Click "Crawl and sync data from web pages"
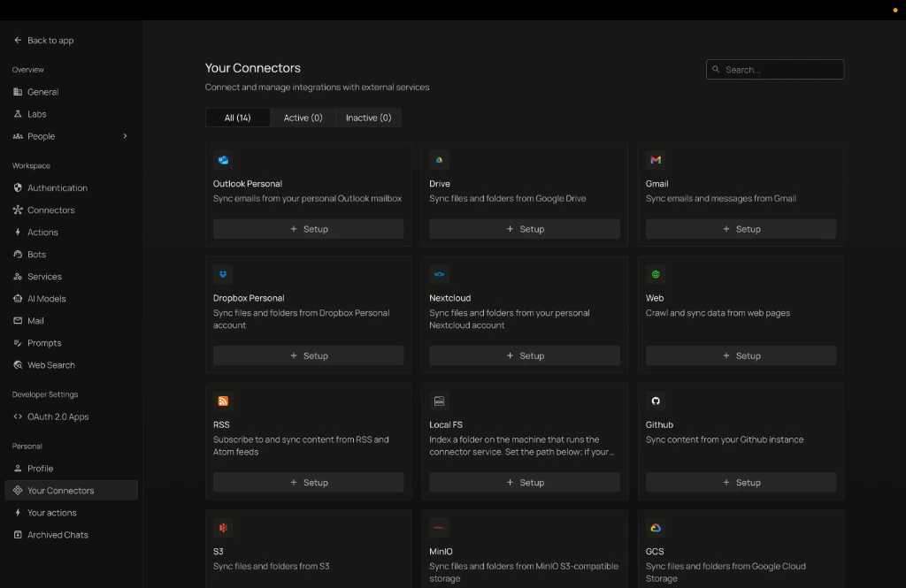 coord(718,312)
